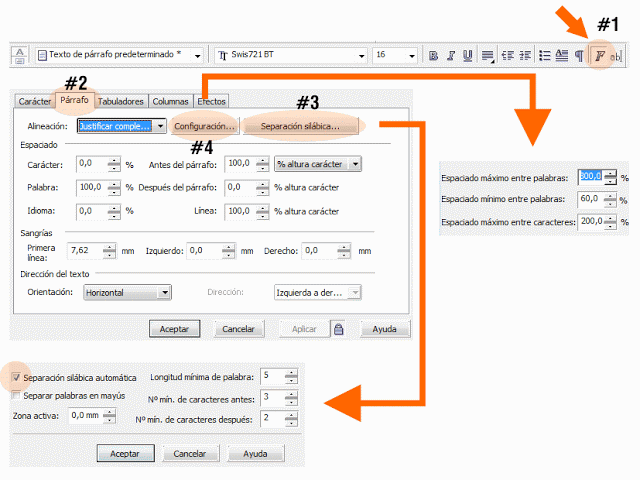Check Separar palabras en mayús option
This screenshot has height=480, width=640.
click(16, 396)
